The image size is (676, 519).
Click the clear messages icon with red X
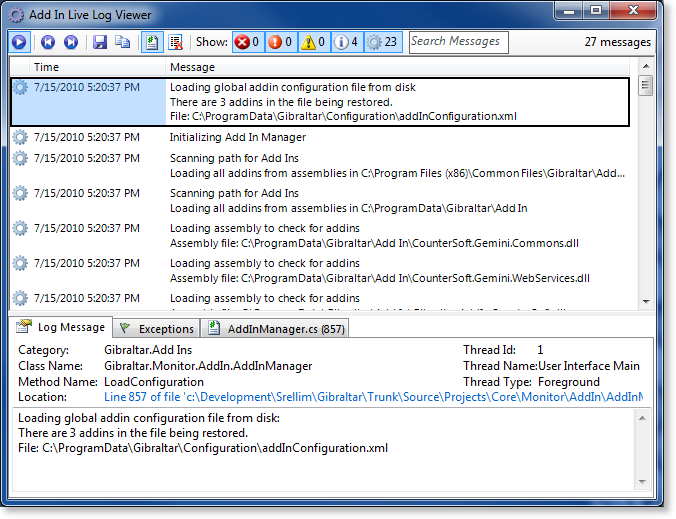pyautogui.click(x=176, y=42)
